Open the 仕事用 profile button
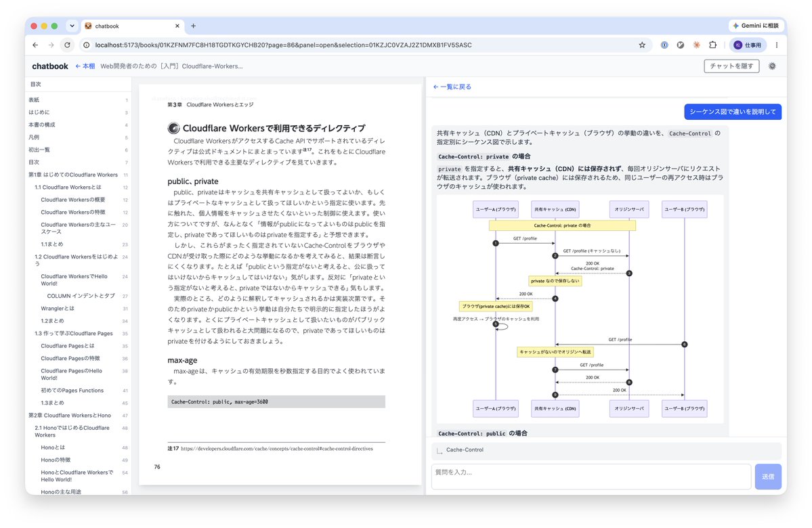Viewport: 812px width, 528px height. [x=747, y=45]
